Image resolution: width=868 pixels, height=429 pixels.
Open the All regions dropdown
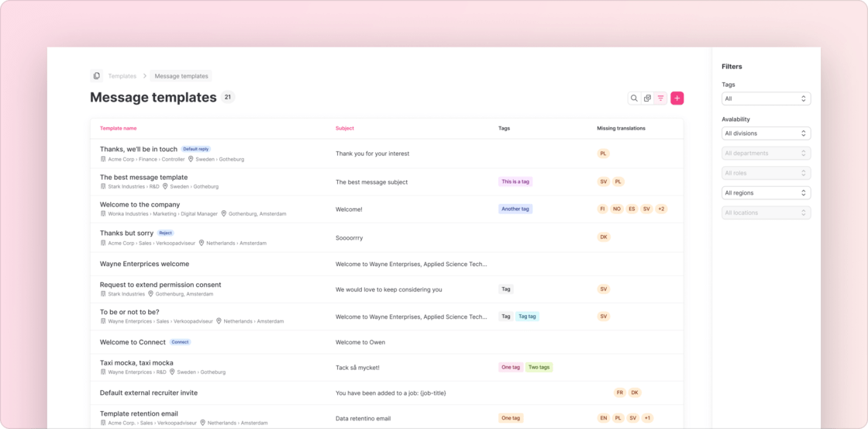[x=766, y=192]
